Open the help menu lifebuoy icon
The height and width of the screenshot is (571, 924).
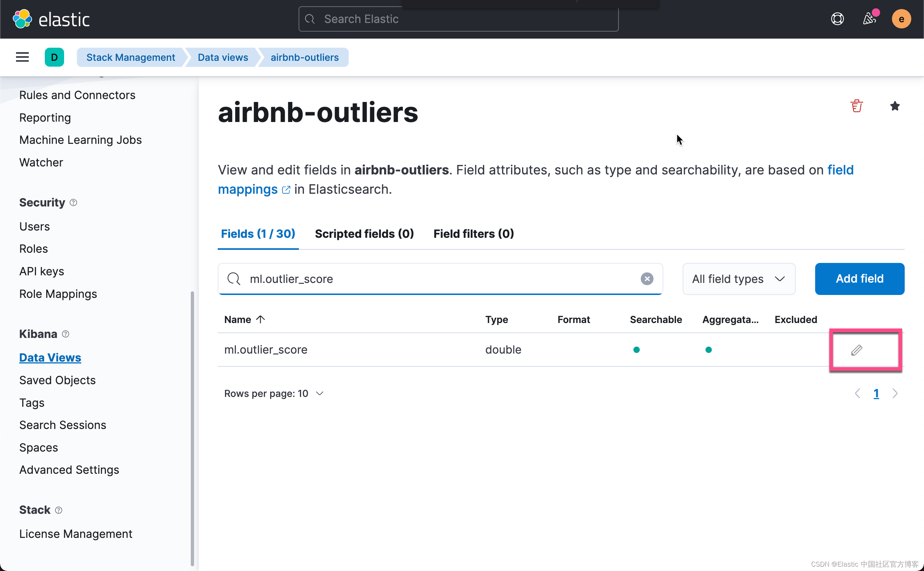[x=837, y=19]
